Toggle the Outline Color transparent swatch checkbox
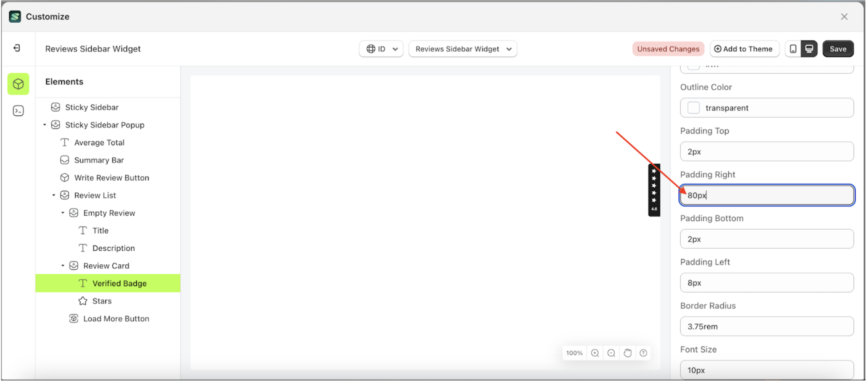Screen dimensions: 868x381 [x=693, y=108]
